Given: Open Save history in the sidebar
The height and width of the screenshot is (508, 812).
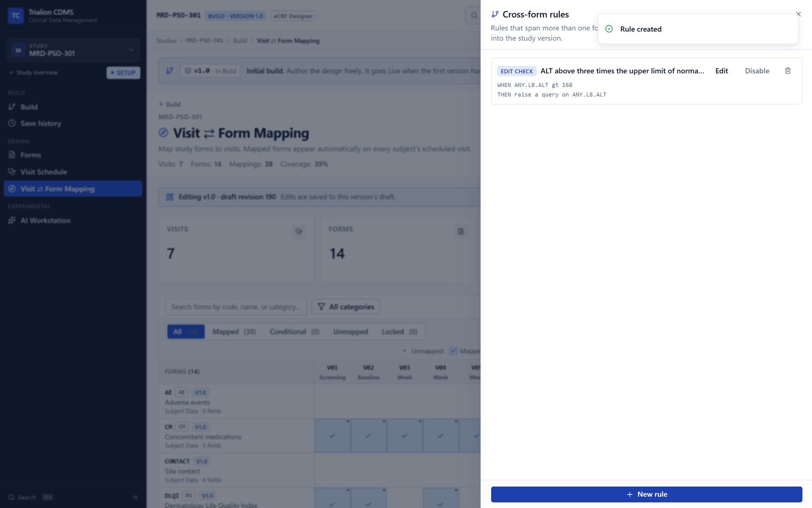Looking at the screenshot, I should point(73,124).
